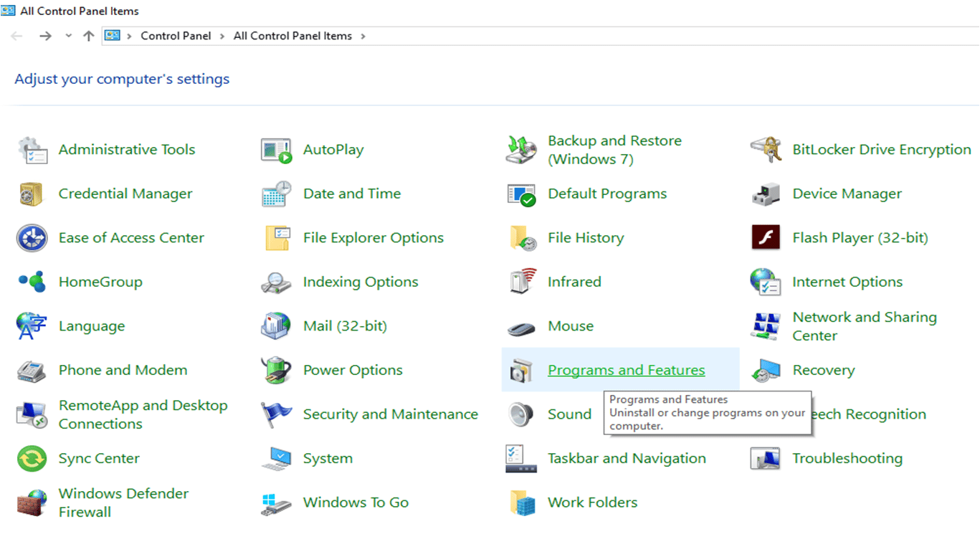Open the Credential Manager link
Screen dimensions: 980x552
pyautogui.click(x=125, y=194)
